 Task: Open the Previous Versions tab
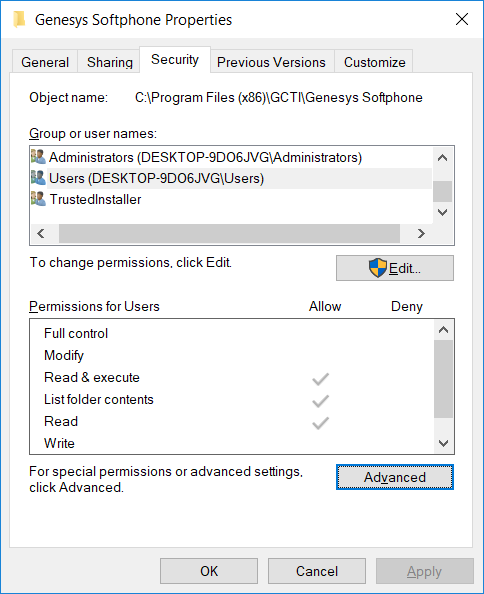point(271,62)
